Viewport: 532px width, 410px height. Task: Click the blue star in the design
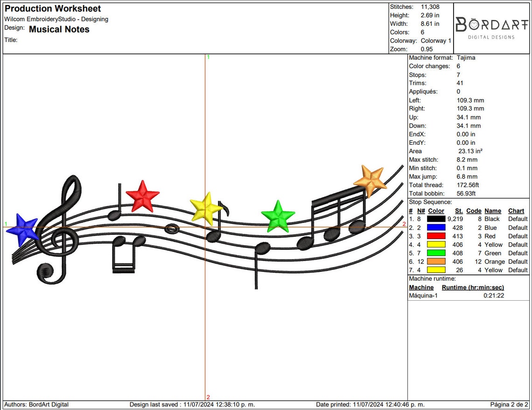point(23,230)
